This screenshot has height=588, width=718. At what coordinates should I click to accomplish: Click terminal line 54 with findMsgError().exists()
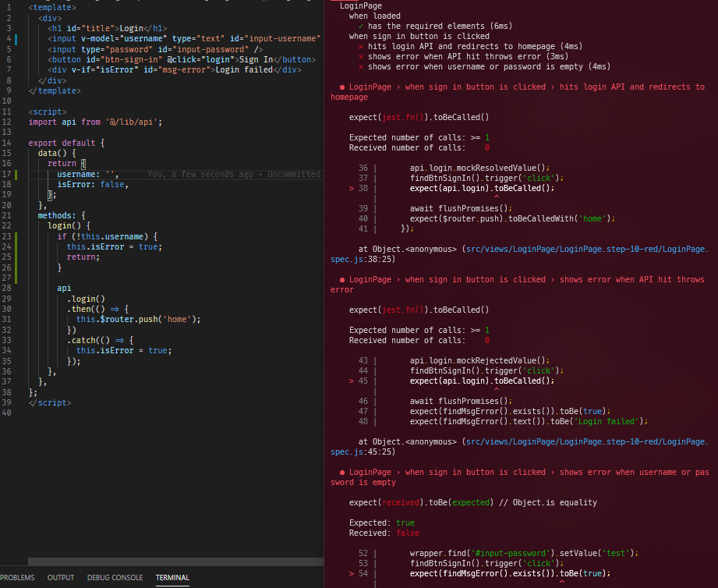pyautogui.click(x=510, y=573)
